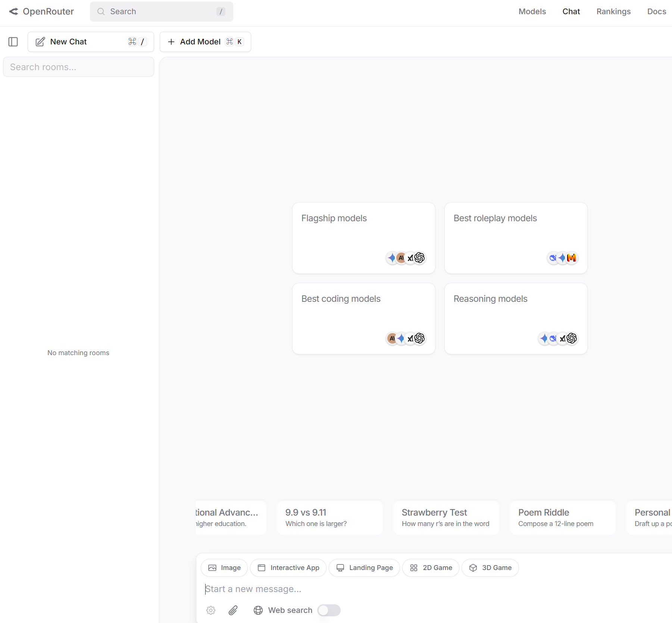The height and width of the screenshot is (623, 672).
Task: Click the Web search globe icon
Action: pyautogui.click(x=258, y=610)
